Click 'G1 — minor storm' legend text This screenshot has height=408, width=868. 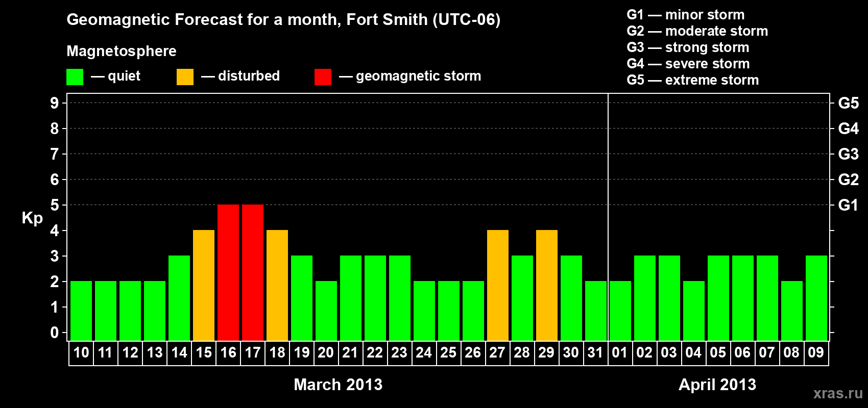click(686, 15)
